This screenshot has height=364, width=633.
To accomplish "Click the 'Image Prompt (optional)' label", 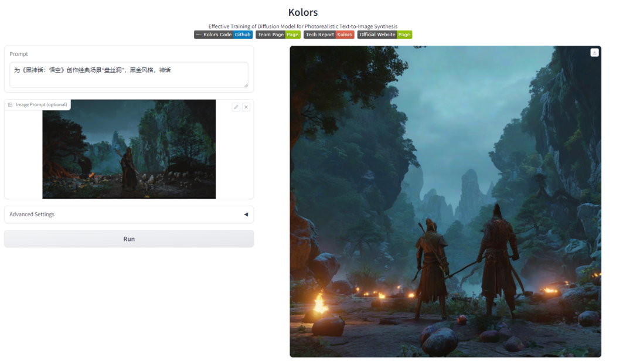I will point(41,105).
